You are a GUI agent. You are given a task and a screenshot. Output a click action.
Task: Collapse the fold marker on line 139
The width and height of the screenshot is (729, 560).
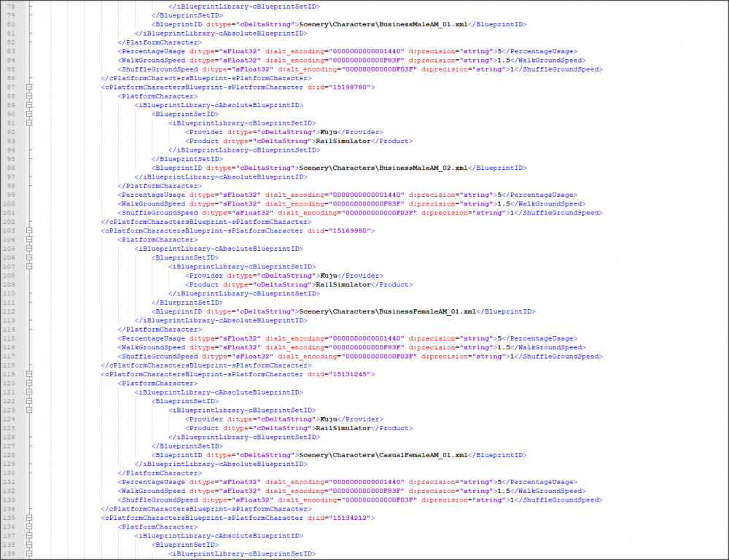pyautogui.click(x=29, y=553)
